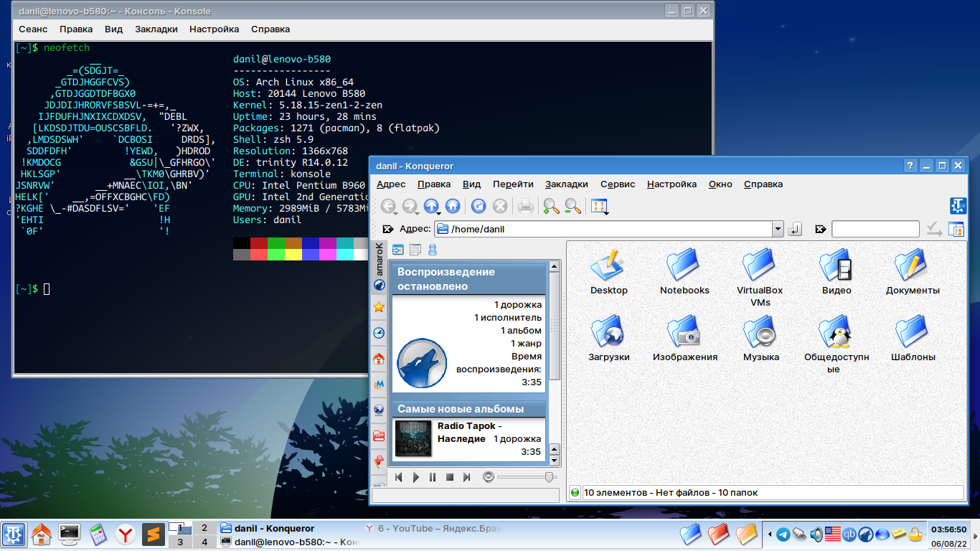
Task: Switch to virtual desktop 4 in pager
Action: tap(204, 542)
